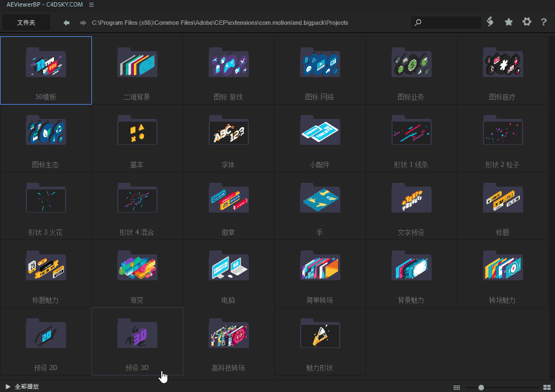Open the 图标生态 folder
The image size is (555, 392).
click(46, 138)
